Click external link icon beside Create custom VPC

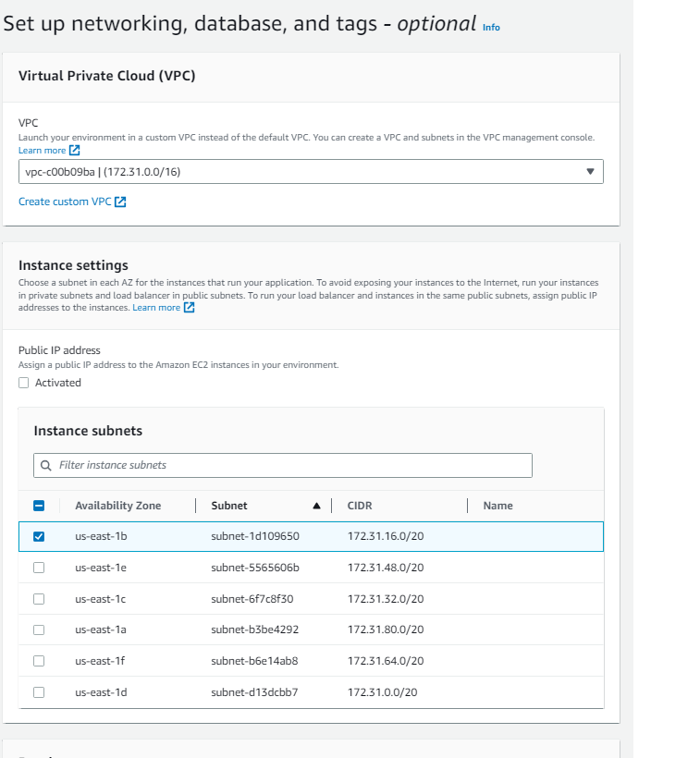120,202
